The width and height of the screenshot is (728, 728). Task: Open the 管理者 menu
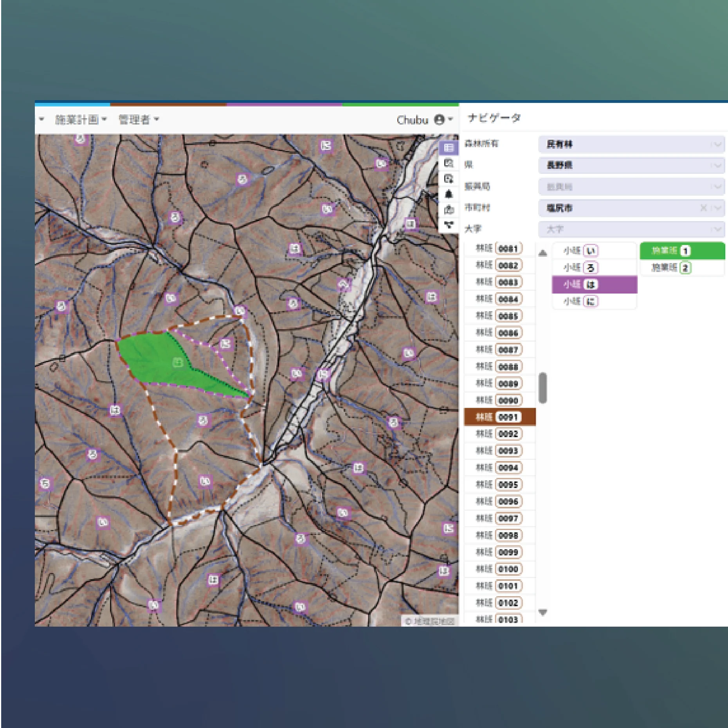(137, 119)
